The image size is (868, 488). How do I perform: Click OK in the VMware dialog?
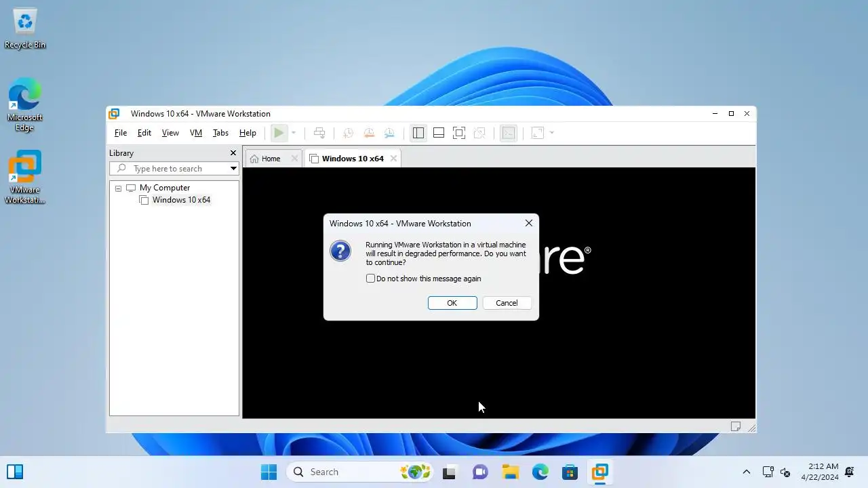tap(452, 303)
